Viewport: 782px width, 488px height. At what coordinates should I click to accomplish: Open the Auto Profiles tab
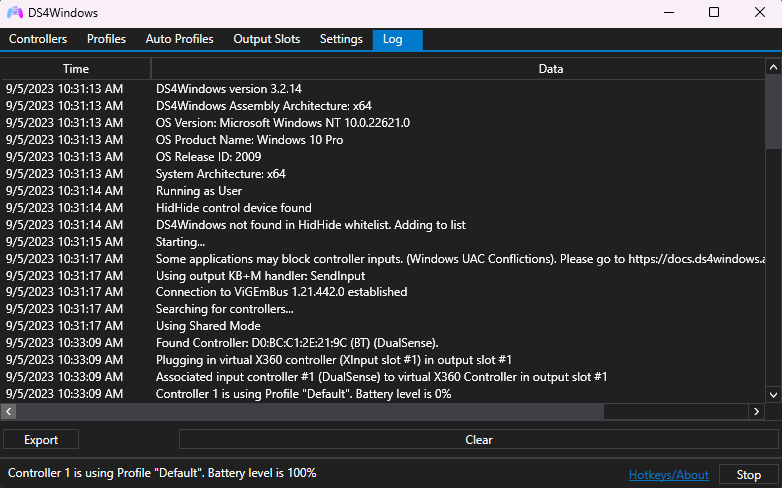coord(179,39)
